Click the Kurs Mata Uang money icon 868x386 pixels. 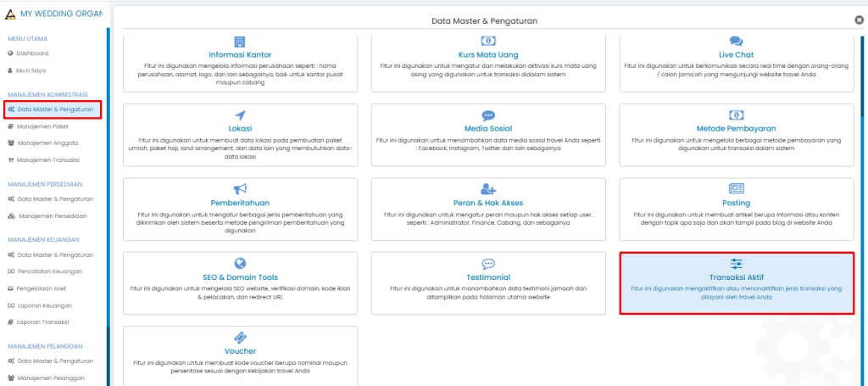coord(488,41)
